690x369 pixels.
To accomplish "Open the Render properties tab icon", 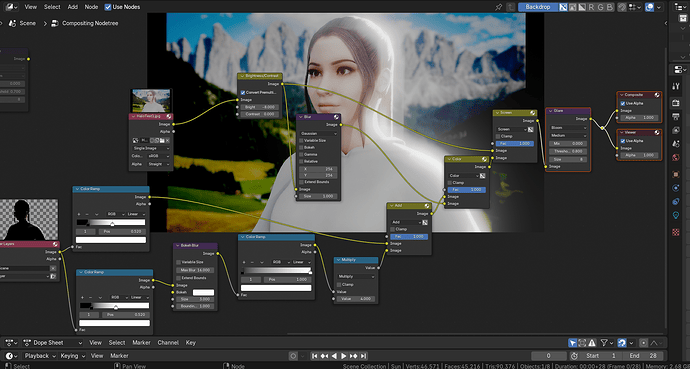I will (x=676, y=103).
